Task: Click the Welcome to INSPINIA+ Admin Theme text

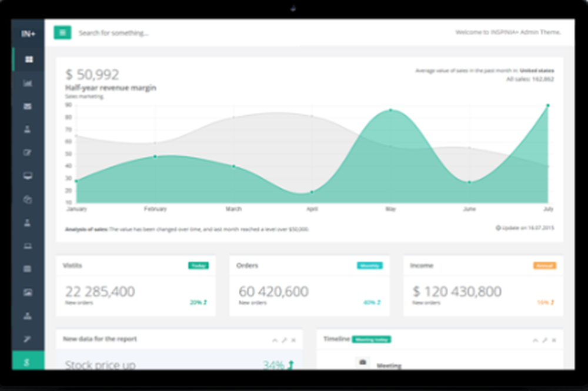Action: click(508, 32)
